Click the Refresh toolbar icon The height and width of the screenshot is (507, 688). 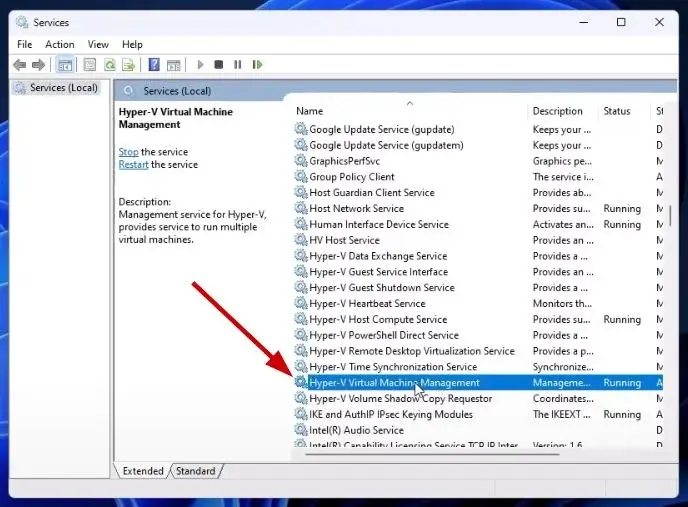click(109, 65)
